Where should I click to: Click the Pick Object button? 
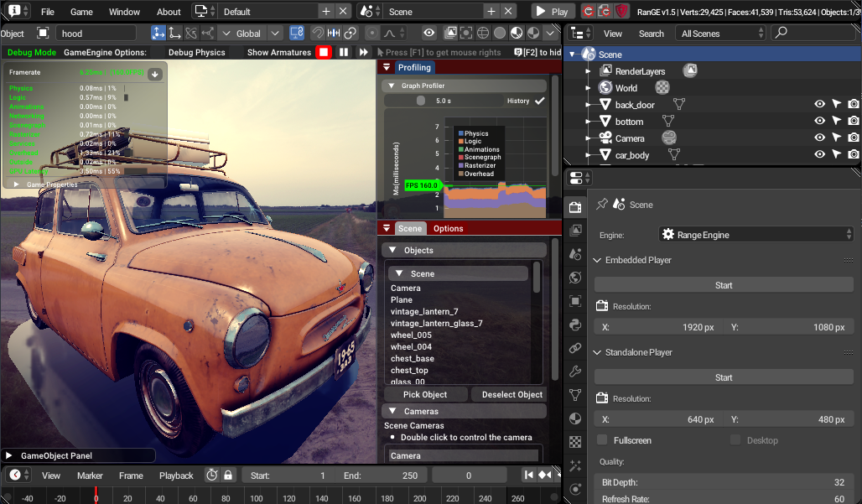[425, 394]
